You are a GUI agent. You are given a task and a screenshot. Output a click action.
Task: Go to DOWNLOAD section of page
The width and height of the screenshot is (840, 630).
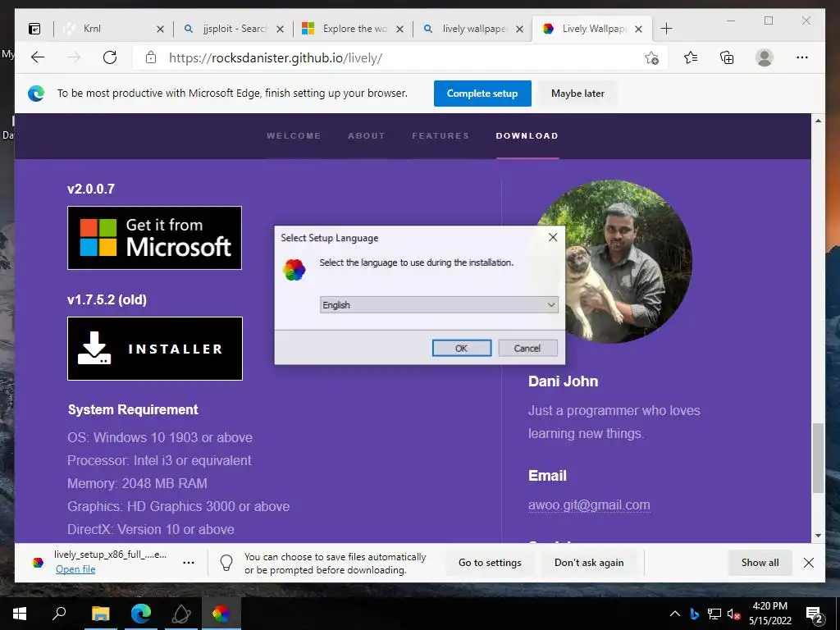[527, 136]
